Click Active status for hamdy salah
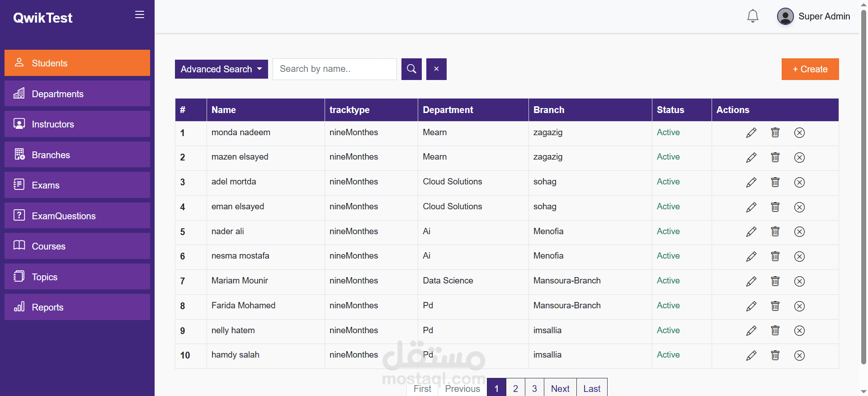 [x=668, y=355]
